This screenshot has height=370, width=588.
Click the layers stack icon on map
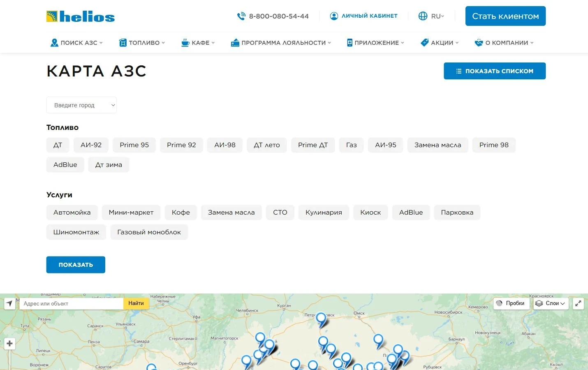[539, 303]
